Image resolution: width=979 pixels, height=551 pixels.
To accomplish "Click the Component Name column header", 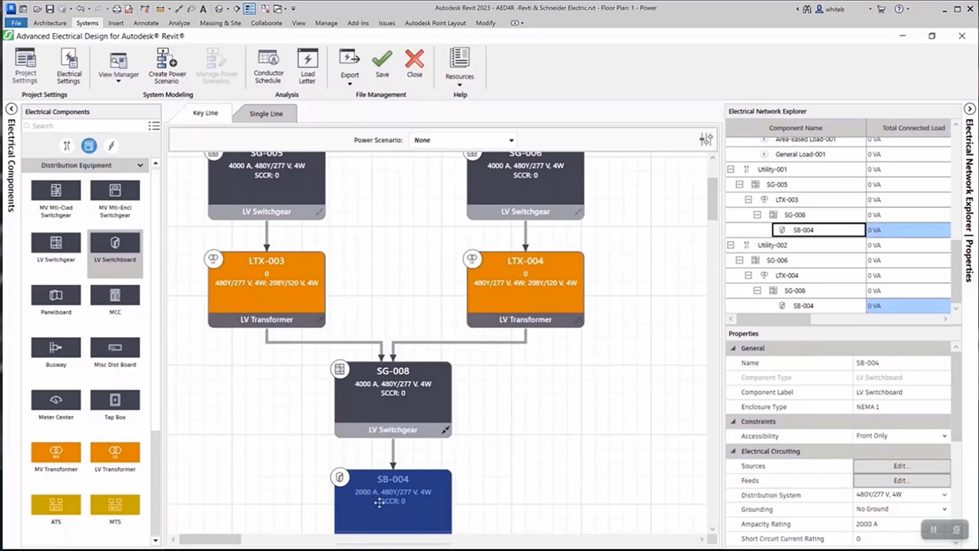I will 795,128.
